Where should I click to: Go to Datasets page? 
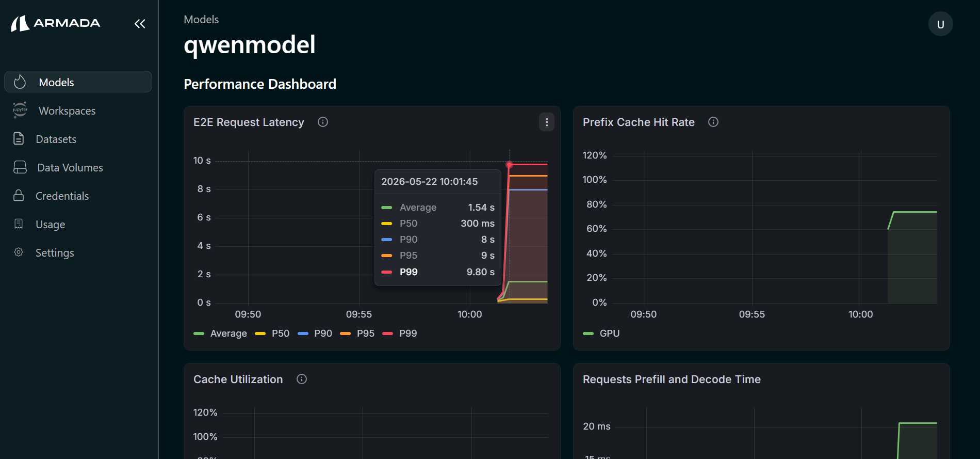[56, 139]
